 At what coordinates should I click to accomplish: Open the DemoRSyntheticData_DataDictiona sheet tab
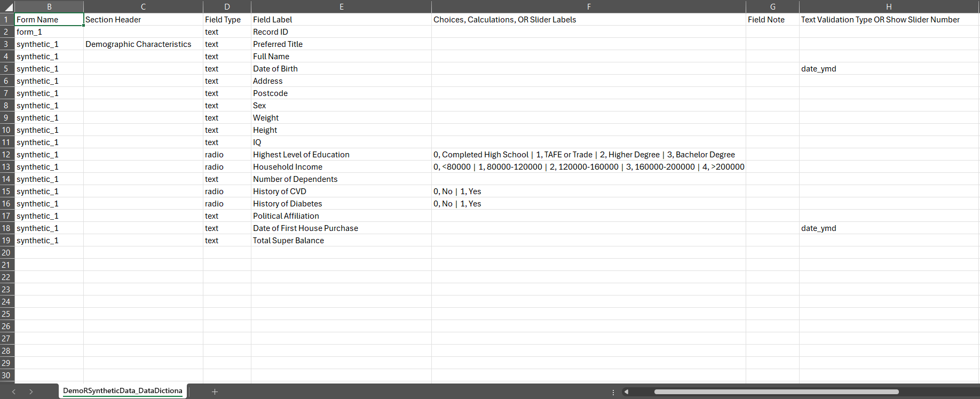point(122,391)
